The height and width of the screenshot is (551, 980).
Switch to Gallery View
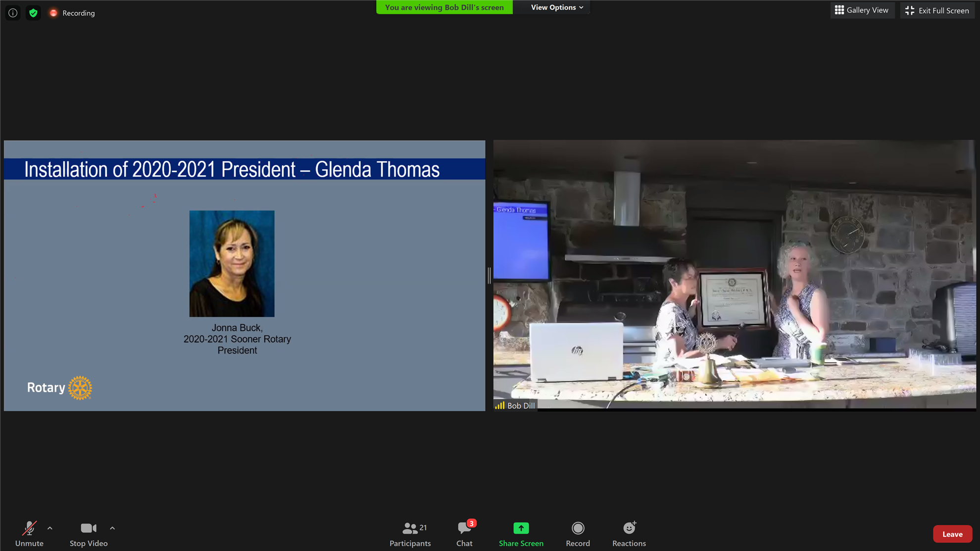click(862, 10)
